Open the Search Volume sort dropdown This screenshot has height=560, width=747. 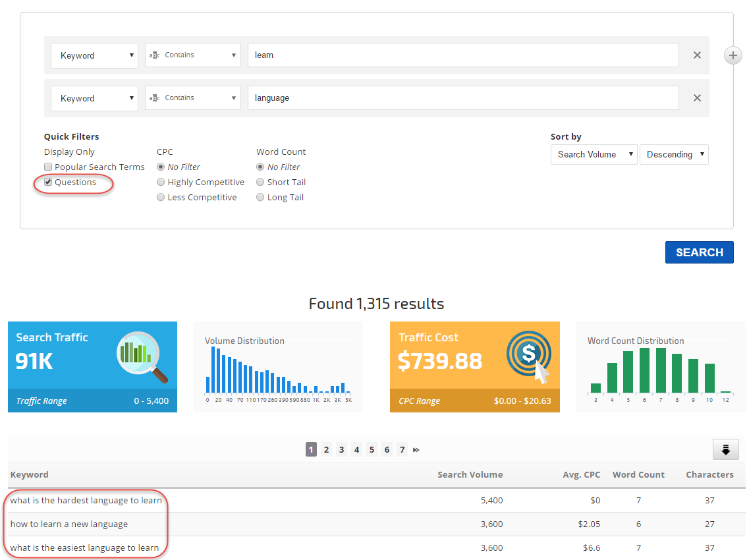[x=594, y=155]
